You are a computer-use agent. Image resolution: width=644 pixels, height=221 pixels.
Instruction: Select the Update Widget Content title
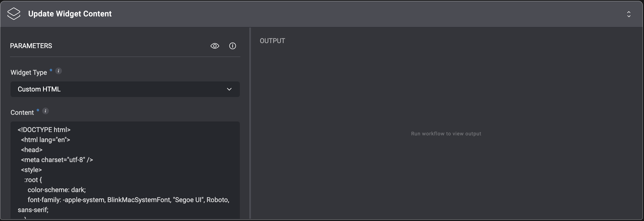pyautogui.click(x=70, y=14)
